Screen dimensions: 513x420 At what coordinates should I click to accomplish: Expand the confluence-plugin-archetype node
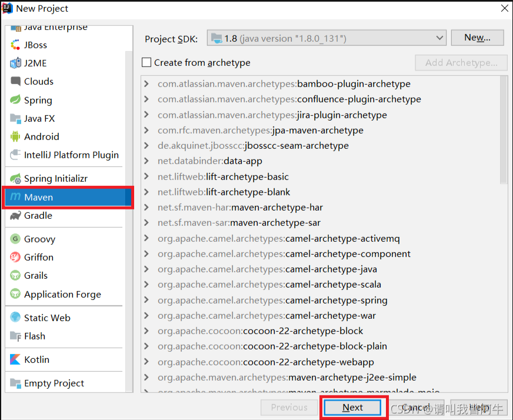point(146,99)
